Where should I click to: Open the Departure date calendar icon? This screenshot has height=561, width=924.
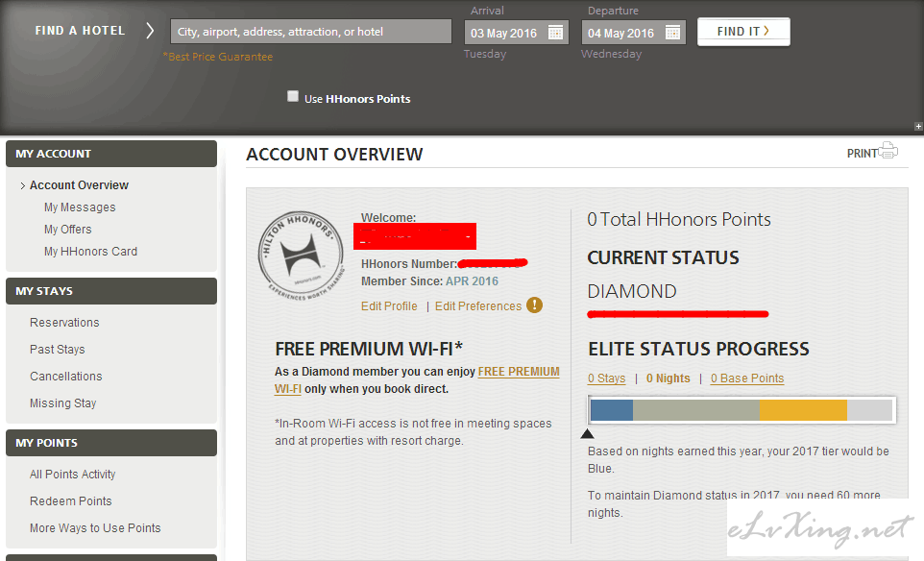(x=672, y=33)
